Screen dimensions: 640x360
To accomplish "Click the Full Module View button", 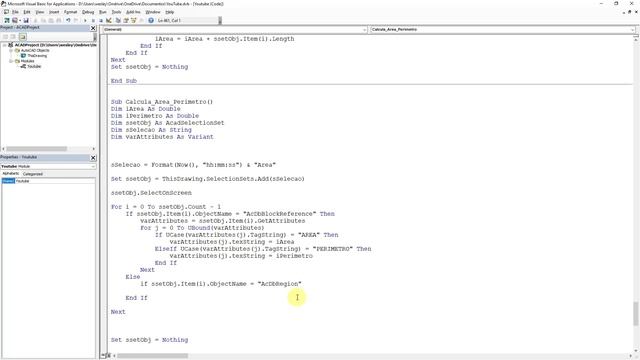I will pyautogui.click(x=109, y=356).
